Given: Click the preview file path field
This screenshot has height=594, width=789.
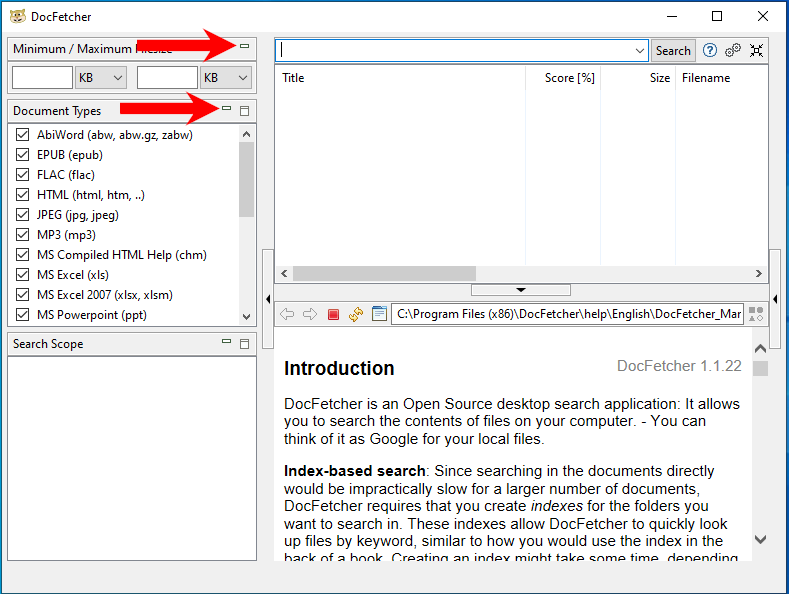Looking at the screenshot, I should tap(567, 314).
